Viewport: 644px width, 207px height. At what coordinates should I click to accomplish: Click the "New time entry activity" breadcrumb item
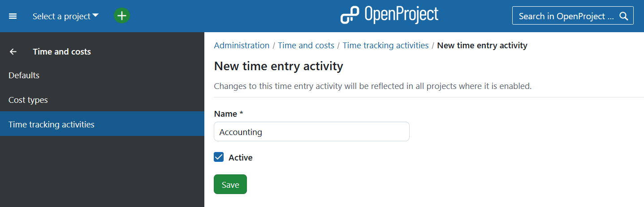tap(482, 46)
